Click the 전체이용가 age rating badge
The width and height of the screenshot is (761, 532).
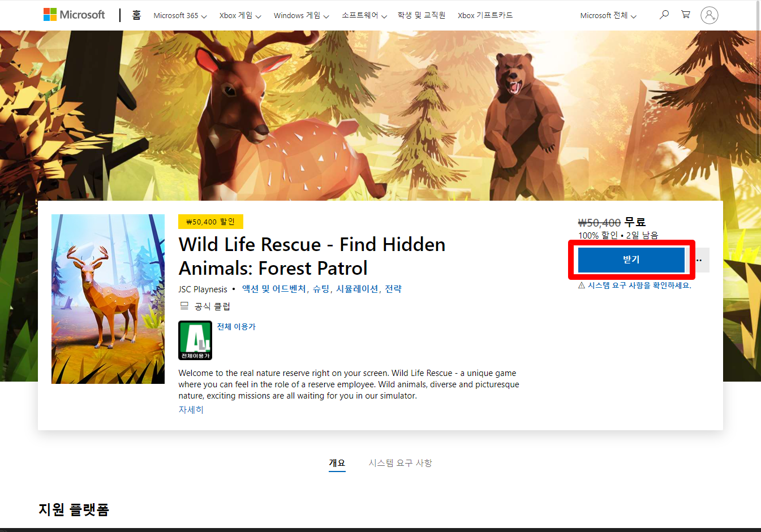195,340
